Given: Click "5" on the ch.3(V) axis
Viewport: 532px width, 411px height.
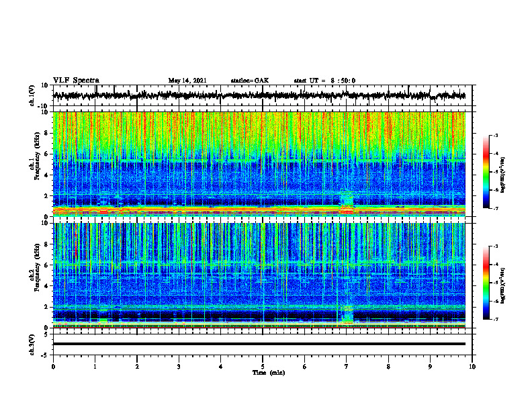Looking at the screenshot, I should click(x=46, y=334).
